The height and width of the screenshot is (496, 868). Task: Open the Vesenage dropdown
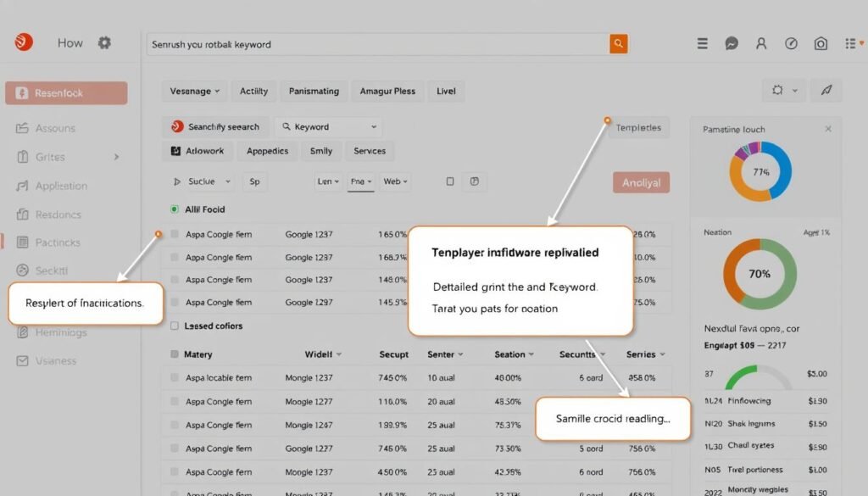(194, 91)
